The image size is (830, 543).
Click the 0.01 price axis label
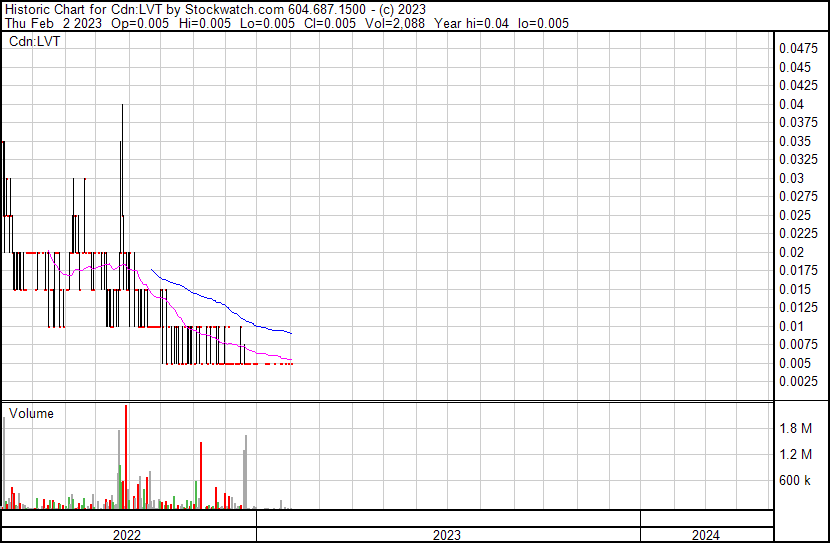pyautogui.click(x=791, y=327)
